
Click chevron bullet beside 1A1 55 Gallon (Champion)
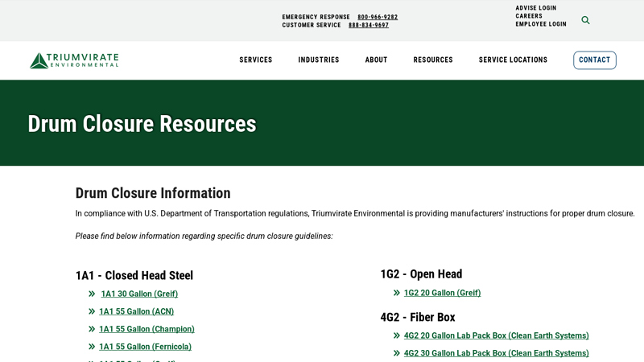[x=92, y=329]
